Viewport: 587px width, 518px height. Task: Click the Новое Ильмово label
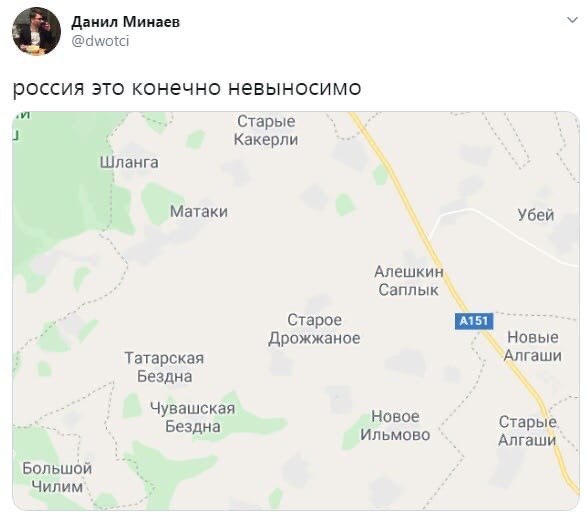pos(395,426)
